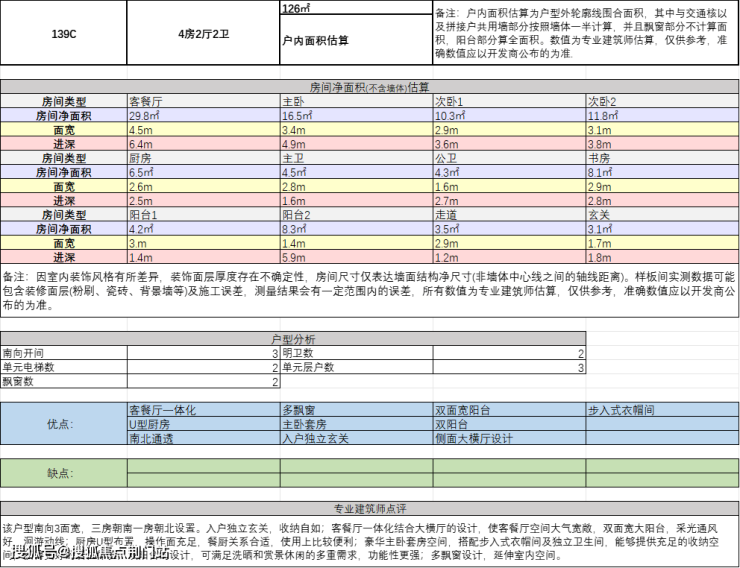Click the 次卧1 cell
This screenshot has width=740, height=568.
[x=510, y=101]
